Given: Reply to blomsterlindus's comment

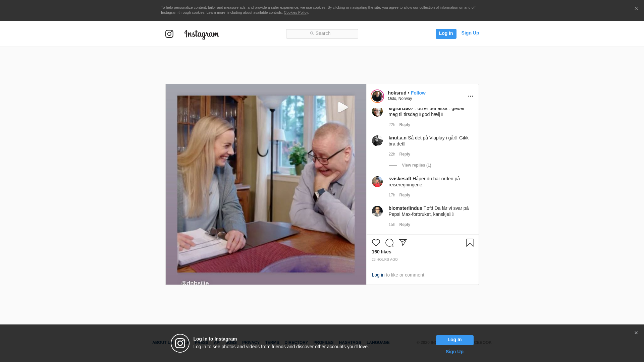Looking at the screenshot, I should [405, 225].
